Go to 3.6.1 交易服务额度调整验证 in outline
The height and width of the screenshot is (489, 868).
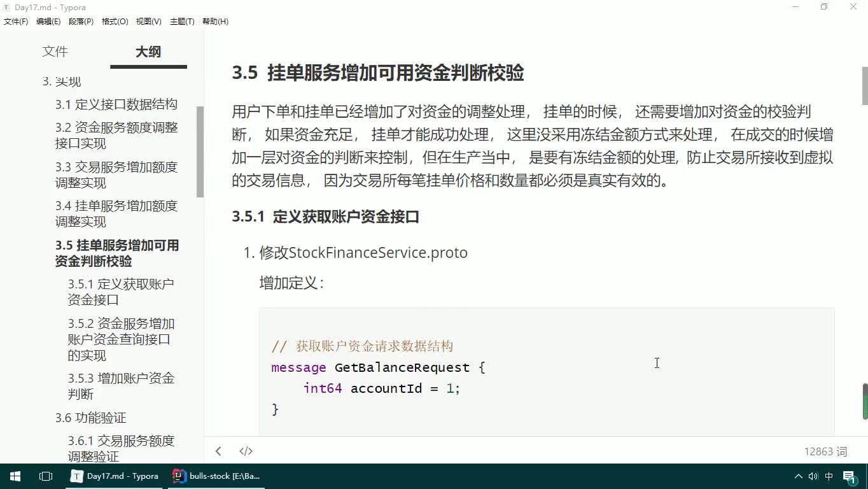point(121,448)
